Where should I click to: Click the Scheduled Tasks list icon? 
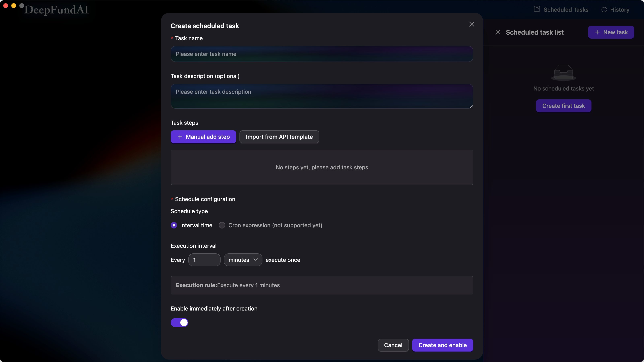537,9
